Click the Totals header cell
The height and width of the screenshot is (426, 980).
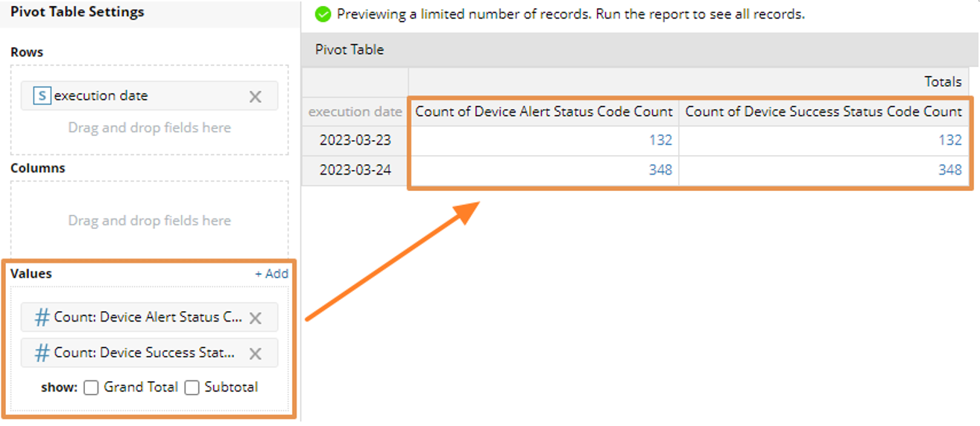689,82
